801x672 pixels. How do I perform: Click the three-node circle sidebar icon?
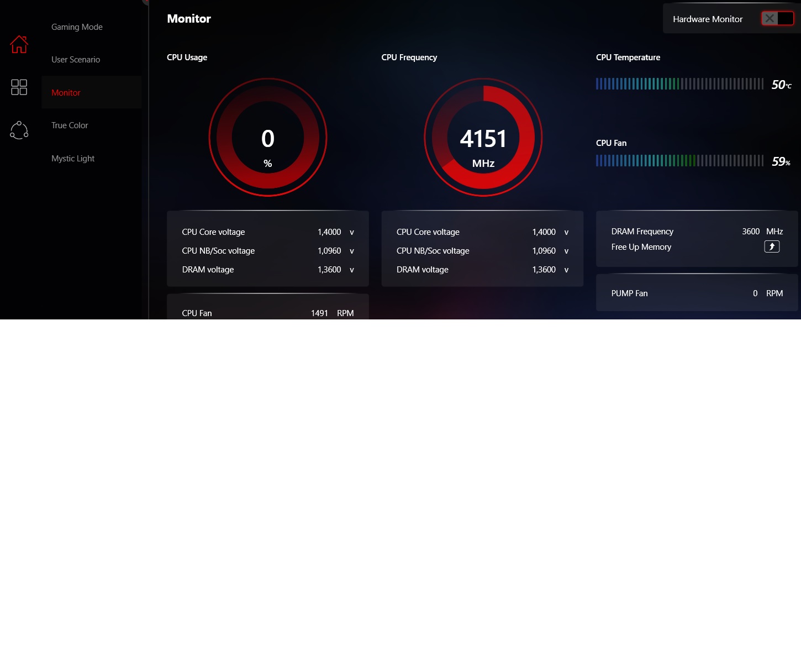tap(19, 130)
